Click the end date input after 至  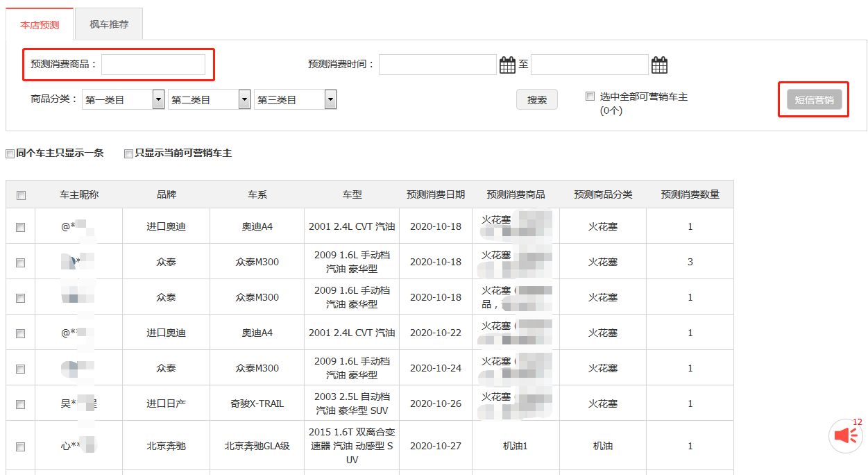pos(589,65)
